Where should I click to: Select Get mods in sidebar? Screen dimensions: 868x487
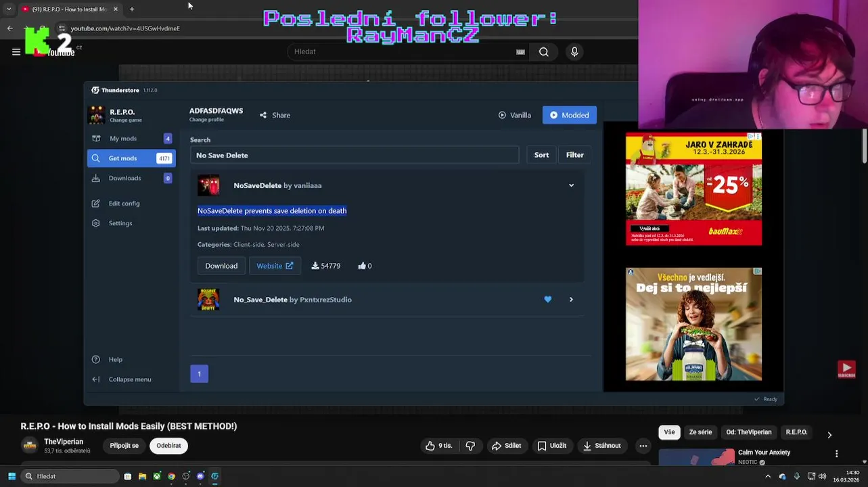coord(131,158)
